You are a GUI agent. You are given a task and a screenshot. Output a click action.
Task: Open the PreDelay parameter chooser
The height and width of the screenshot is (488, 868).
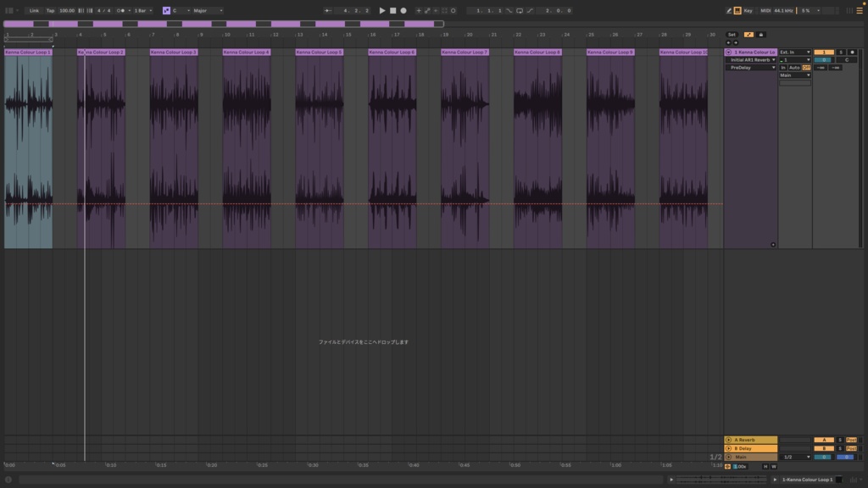click(x=751, y=68)
